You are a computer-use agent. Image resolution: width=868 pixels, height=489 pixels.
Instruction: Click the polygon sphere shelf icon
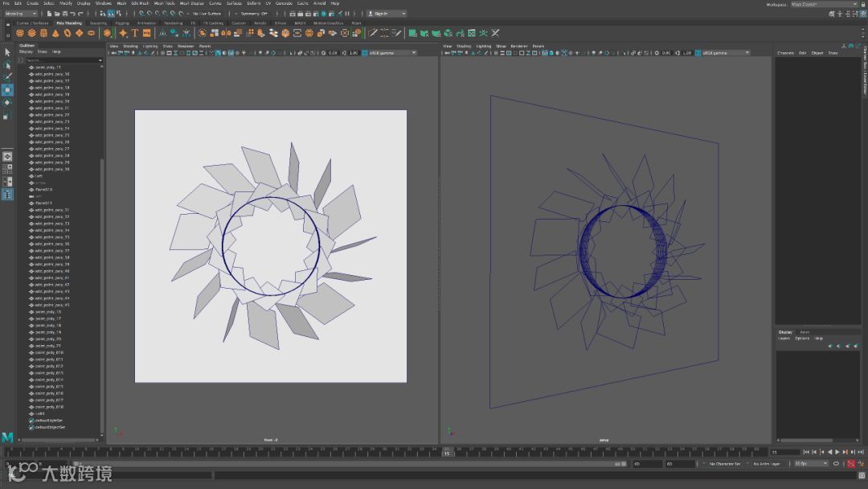coord(20,33)
